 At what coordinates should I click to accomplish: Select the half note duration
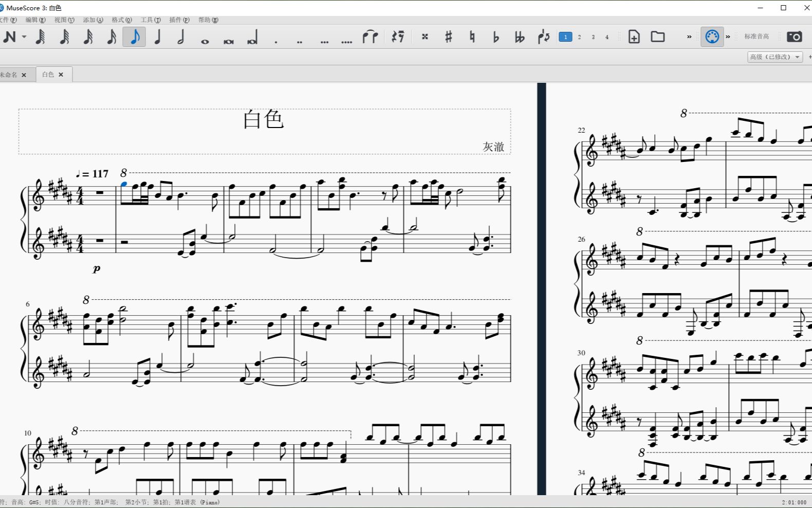[x=181, y=37]
